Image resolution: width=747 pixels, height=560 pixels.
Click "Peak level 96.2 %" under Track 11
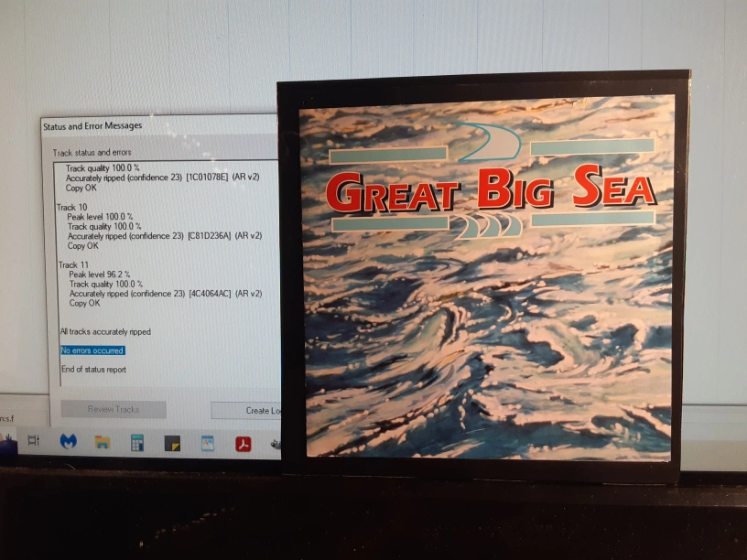(x=100, y=275)
